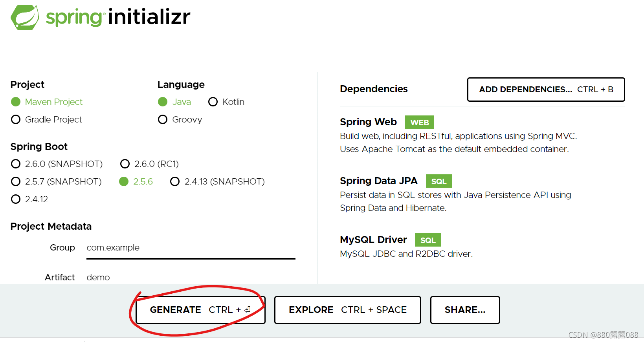Viewport: 644px width, 342px height.
Task: Click the SQL tag on Spring Data JPA
Action: 439,181
